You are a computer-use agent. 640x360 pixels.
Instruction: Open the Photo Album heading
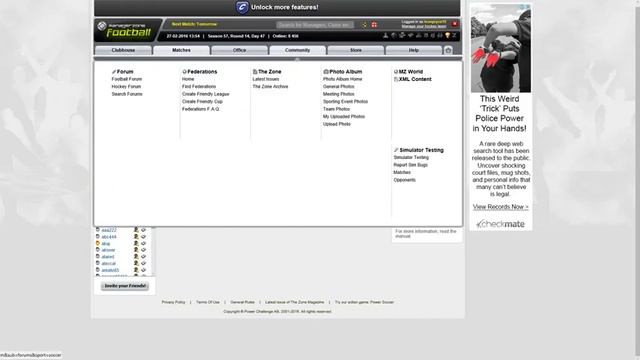click(345, 71)
